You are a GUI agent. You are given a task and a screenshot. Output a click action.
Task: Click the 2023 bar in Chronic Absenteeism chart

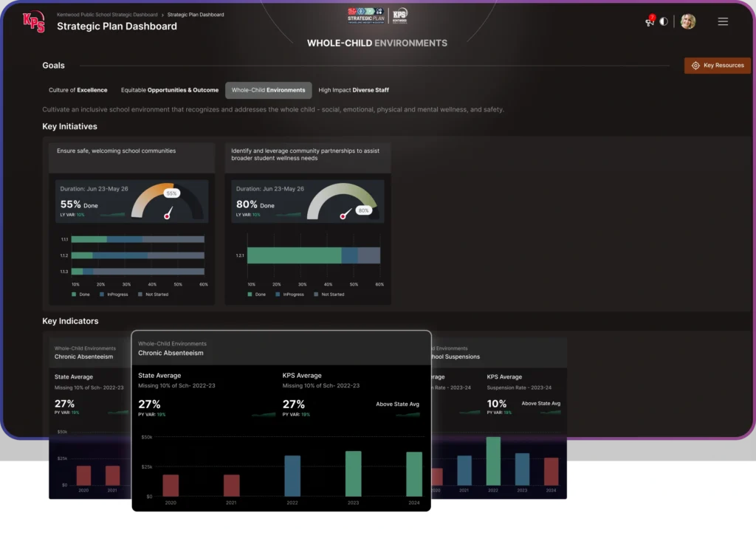[x=354, y=473]
